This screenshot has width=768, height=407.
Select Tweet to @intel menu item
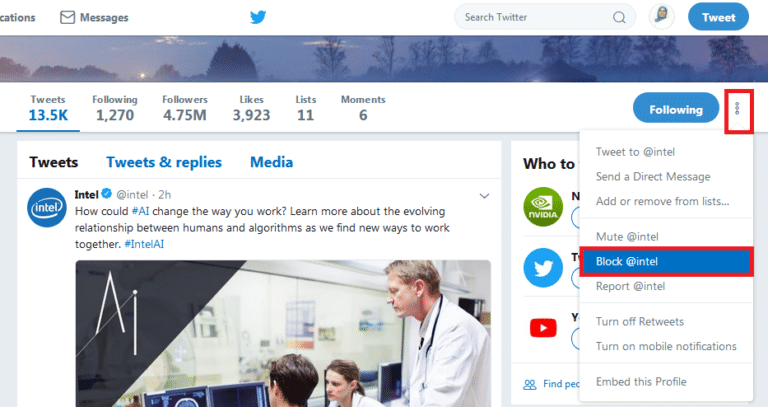666,152
